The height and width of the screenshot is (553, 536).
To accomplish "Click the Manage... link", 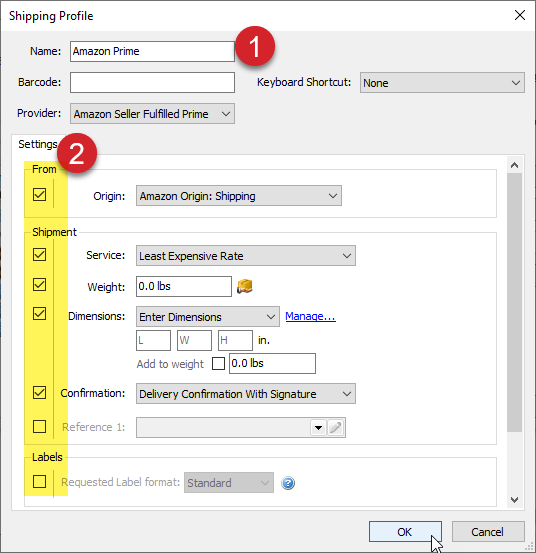I will [310, 316].
